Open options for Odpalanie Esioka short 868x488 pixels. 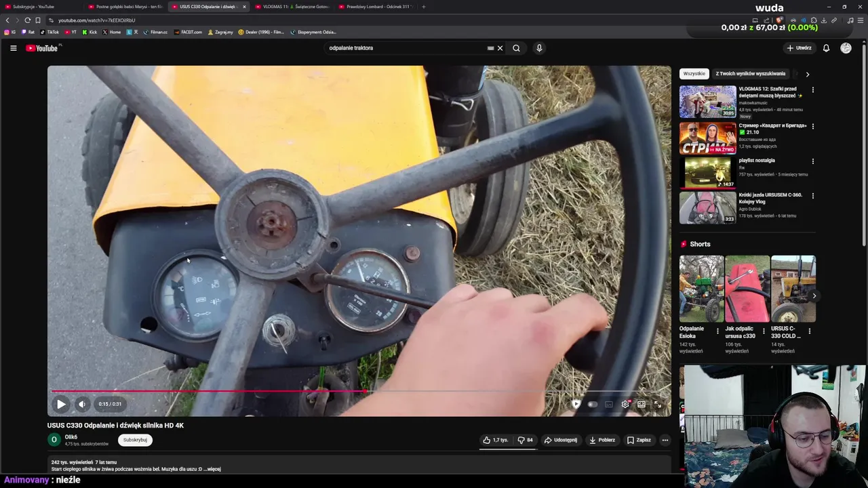coord(717,331)
